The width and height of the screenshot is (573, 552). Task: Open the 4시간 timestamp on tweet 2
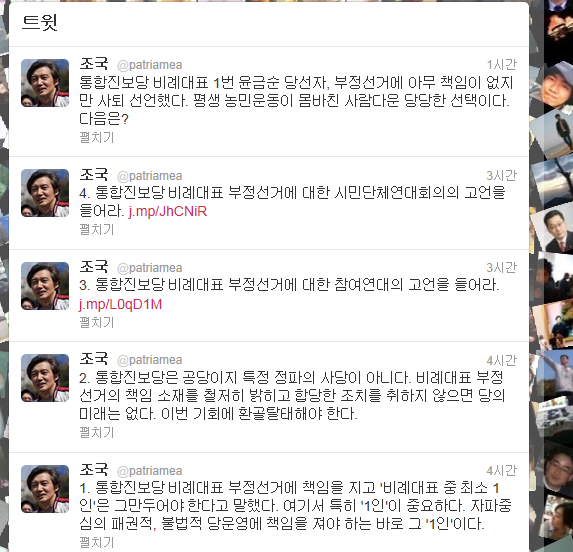501,361
